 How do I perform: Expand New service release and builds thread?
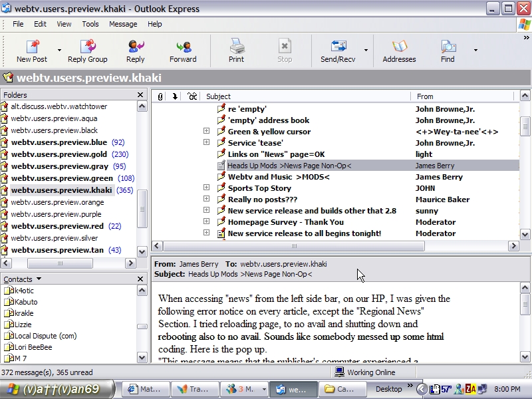[x=206, y=210]
